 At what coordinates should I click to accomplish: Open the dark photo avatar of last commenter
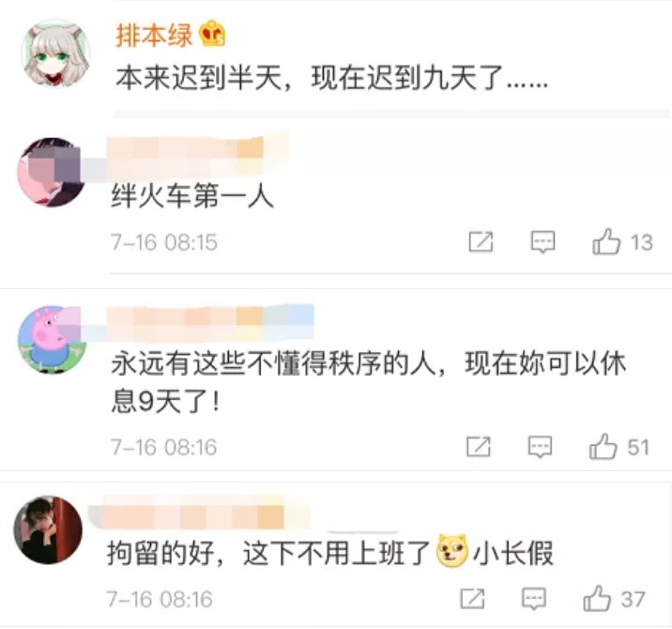[48, 529]
